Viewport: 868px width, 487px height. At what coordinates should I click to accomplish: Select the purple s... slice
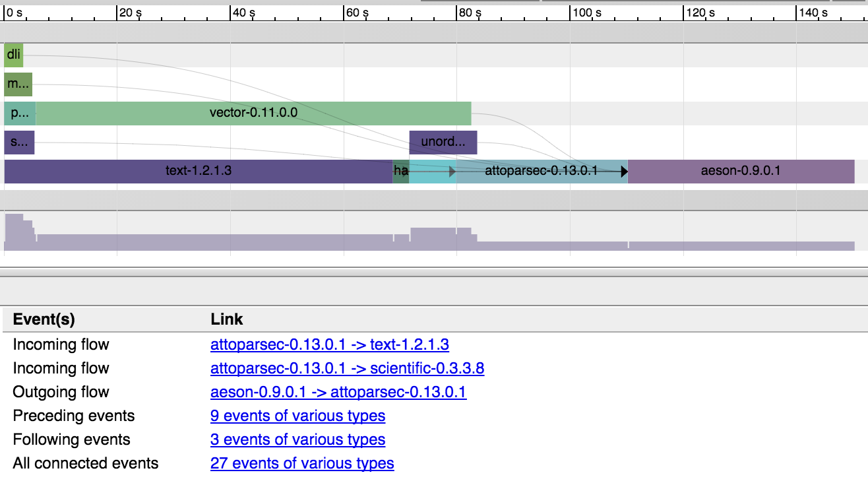click(19, 143)
